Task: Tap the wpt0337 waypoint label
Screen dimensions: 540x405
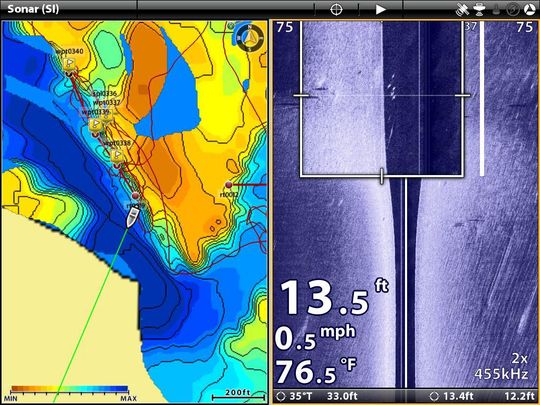Action: pos(106,102)
